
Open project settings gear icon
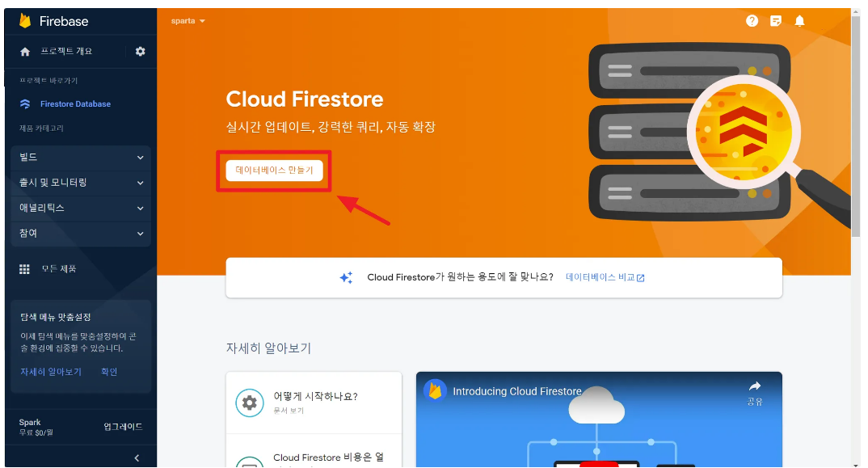point(140,52)
